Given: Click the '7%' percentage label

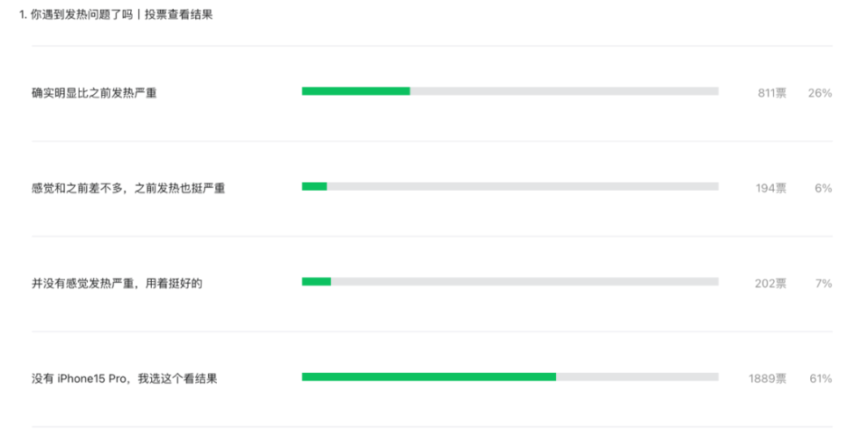Looking at the screenshot, I should pyautogui.click(x=824, y=284).
